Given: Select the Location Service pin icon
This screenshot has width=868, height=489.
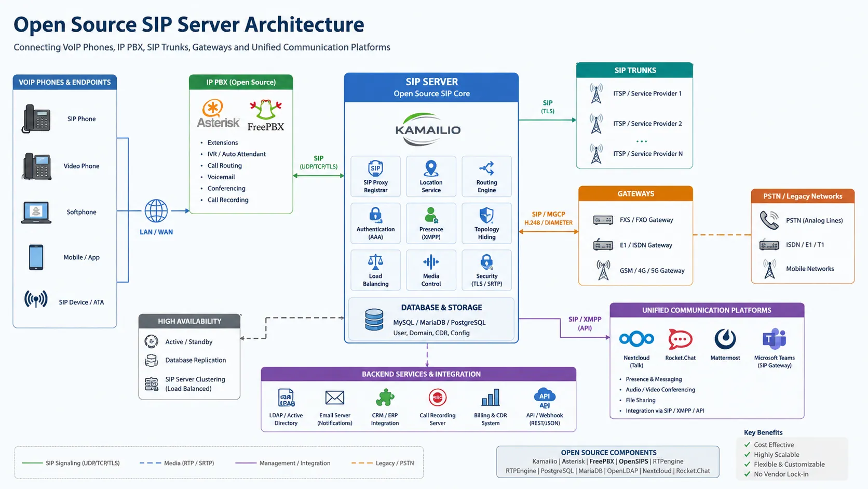Looking at the screenshot, I should (431, 168).
